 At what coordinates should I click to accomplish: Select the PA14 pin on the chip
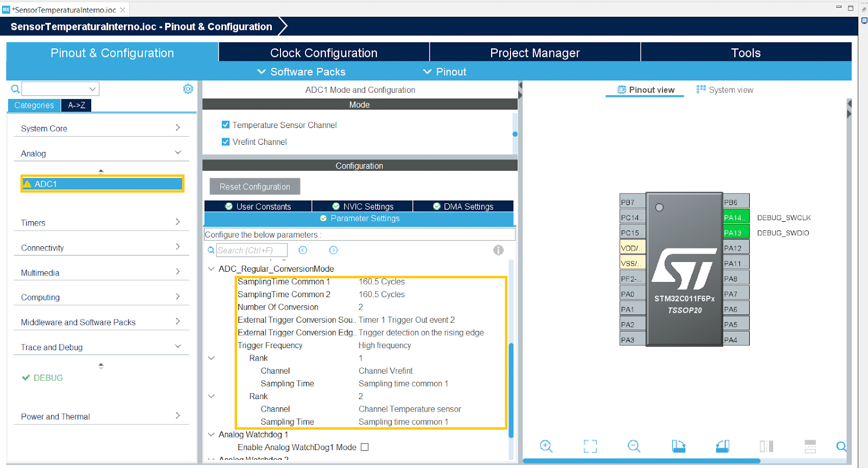pyautogui.click(x=736, y=217)
